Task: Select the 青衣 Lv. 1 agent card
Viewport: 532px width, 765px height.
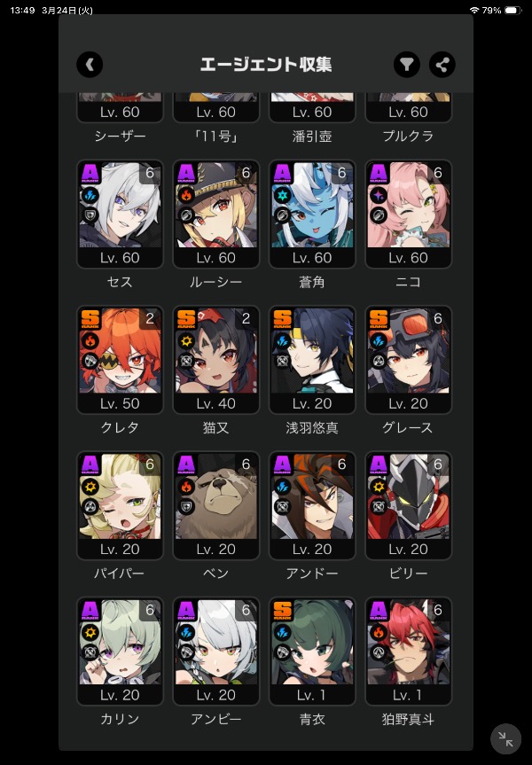Action: coord(312,652)
